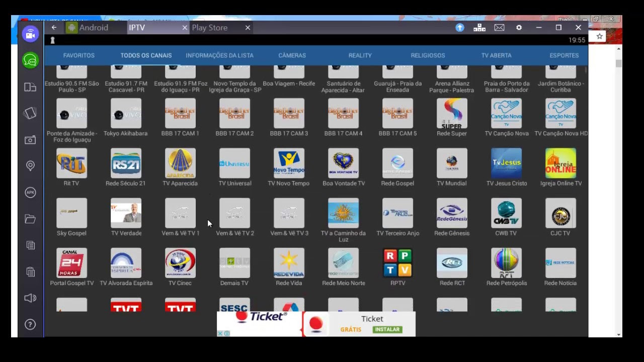Screen dimensions: 644x362
Task: Open the BBB 17 CAM 5 stream
Action: pyautogui.click(x=397, y=114)
